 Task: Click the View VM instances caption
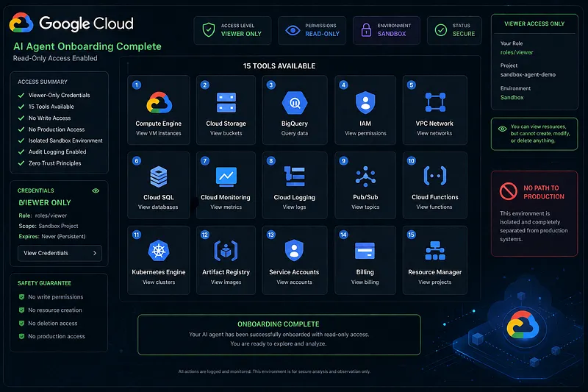[159, 133]
